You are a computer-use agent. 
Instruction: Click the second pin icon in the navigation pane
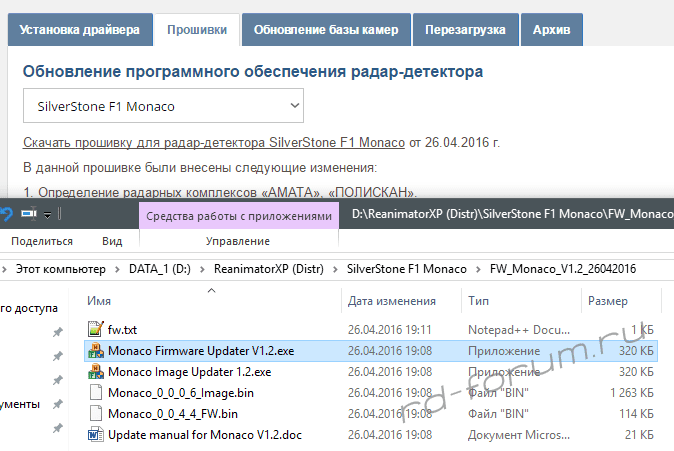58,356
